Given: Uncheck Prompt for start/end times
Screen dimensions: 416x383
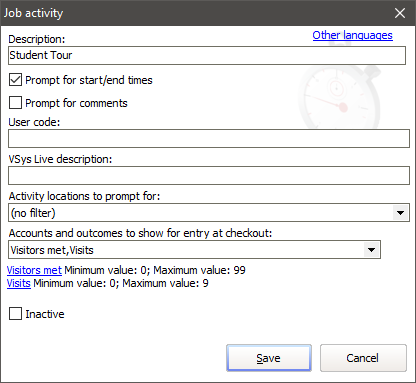Looking at the screenshot, I should (15, 80).
